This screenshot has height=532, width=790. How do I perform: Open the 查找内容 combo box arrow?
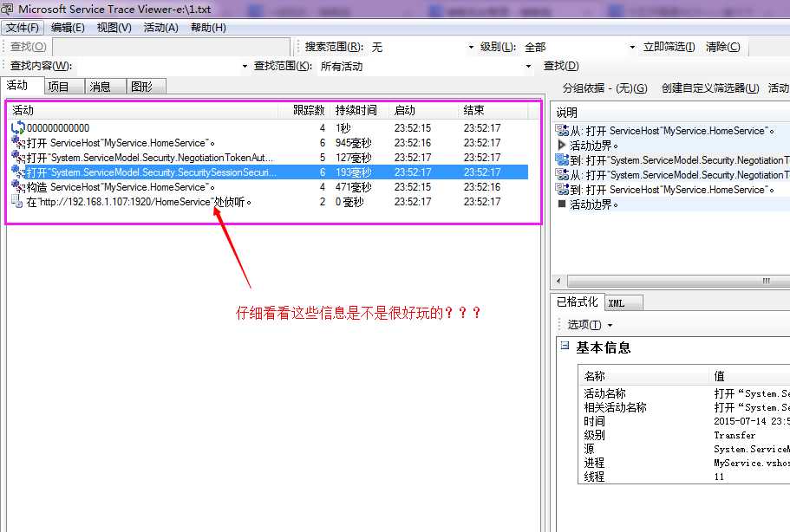pyautogui.click(x=245, y=66)
